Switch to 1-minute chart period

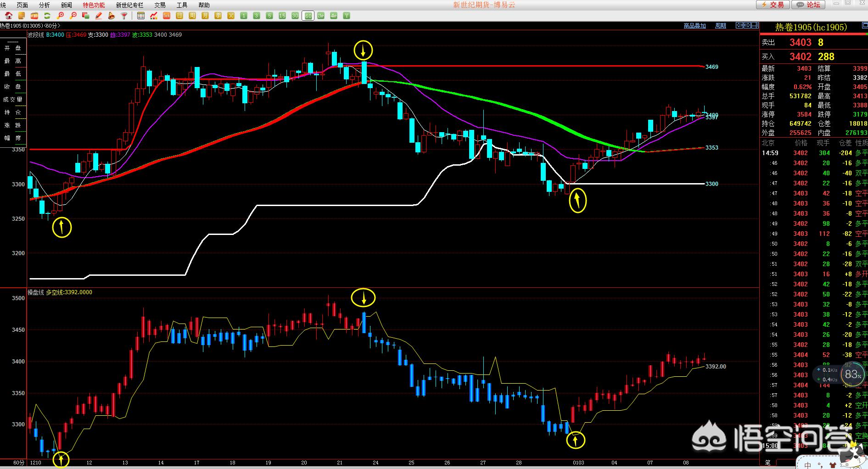(244, 16)
